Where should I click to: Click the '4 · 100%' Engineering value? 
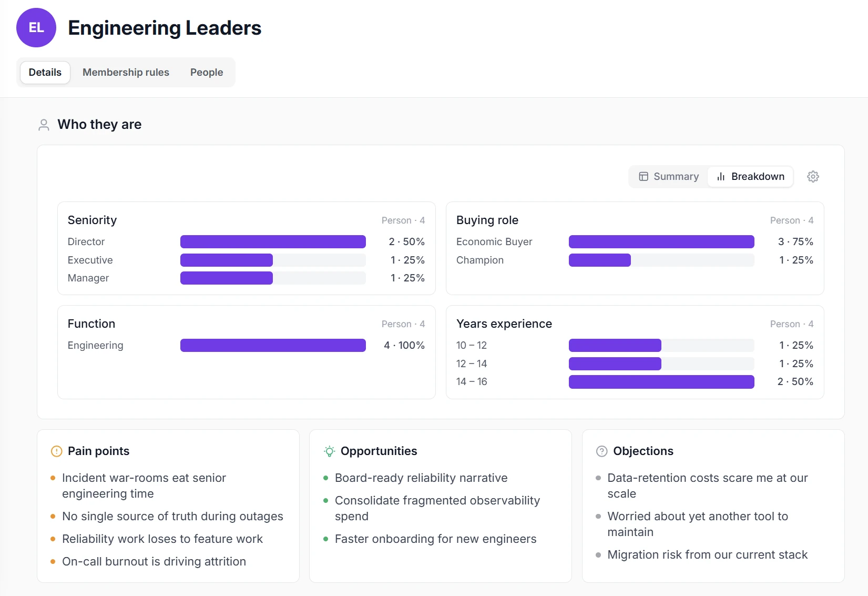404,346
